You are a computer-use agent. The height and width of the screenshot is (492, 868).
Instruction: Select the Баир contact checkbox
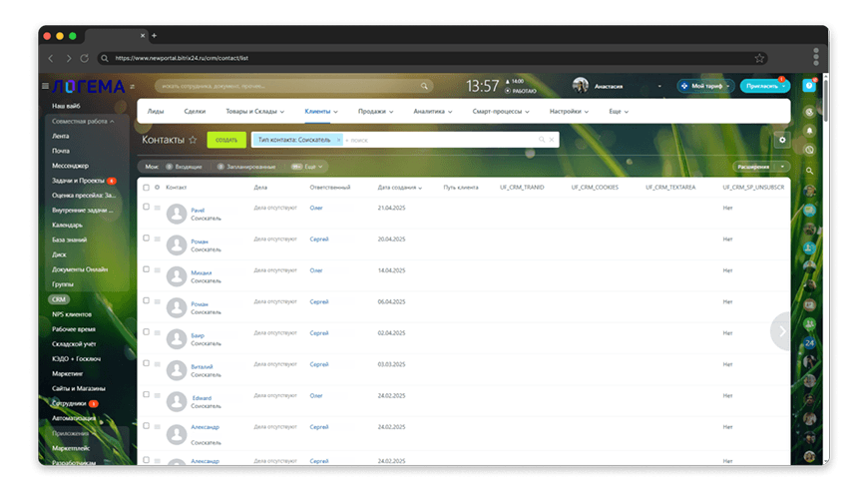coord(146,332)
